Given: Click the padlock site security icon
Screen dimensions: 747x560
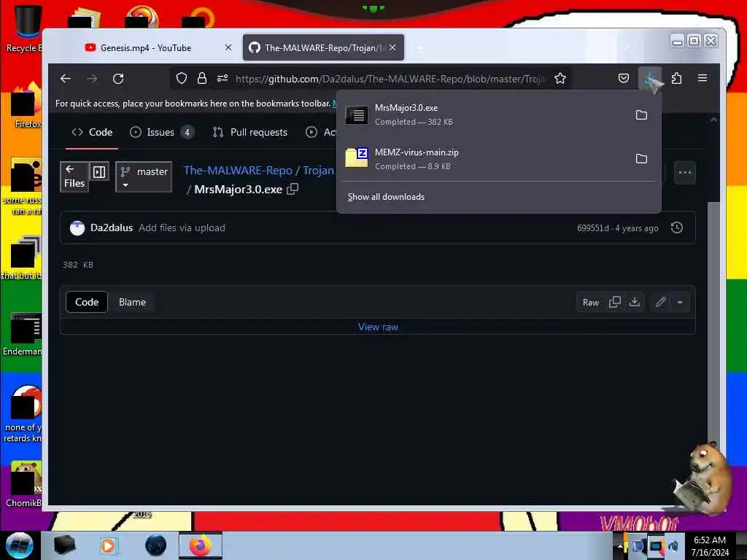Looking at the screenshot, I should pos(202,78).
